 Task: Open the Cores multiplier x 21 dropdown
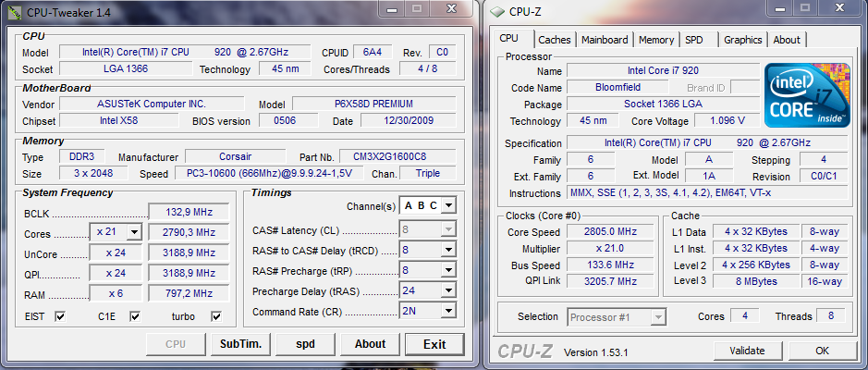point(135,232)
